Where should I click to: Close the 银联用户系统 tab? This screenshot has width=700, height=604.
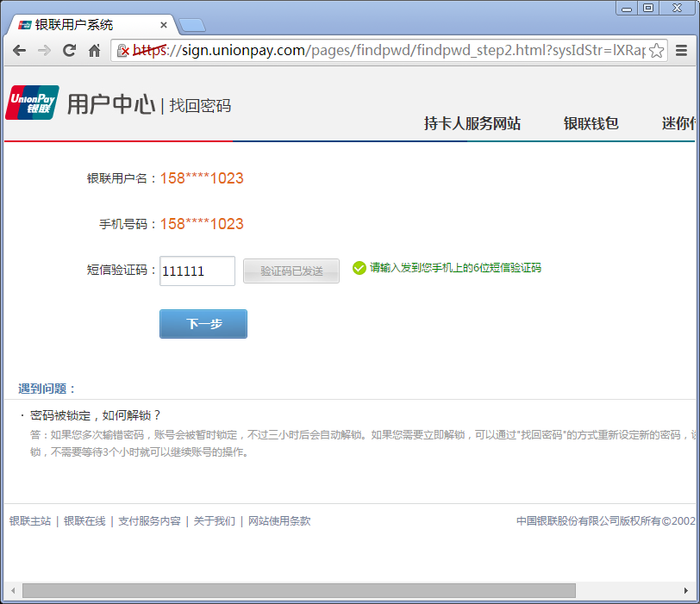pos(164,25)
